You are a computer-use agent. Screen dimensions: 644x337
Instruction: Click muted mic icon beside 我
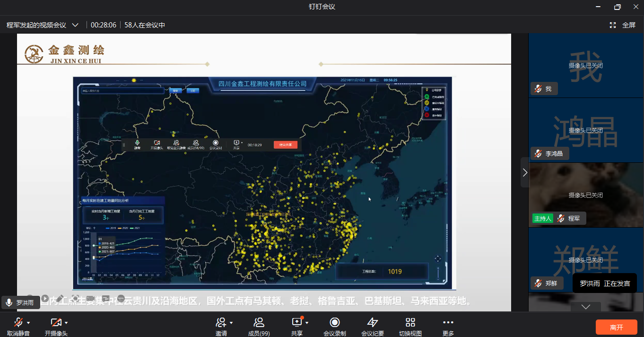(538, 89)
